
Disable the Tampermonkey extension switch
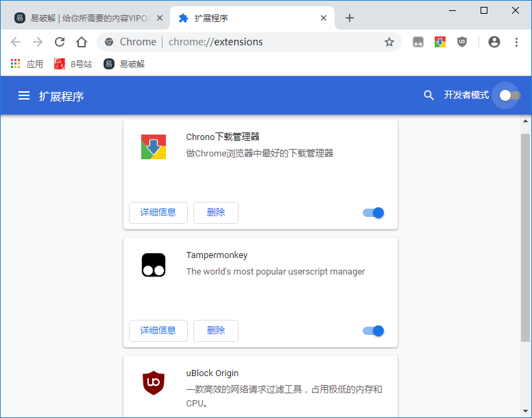click(373, 331)
